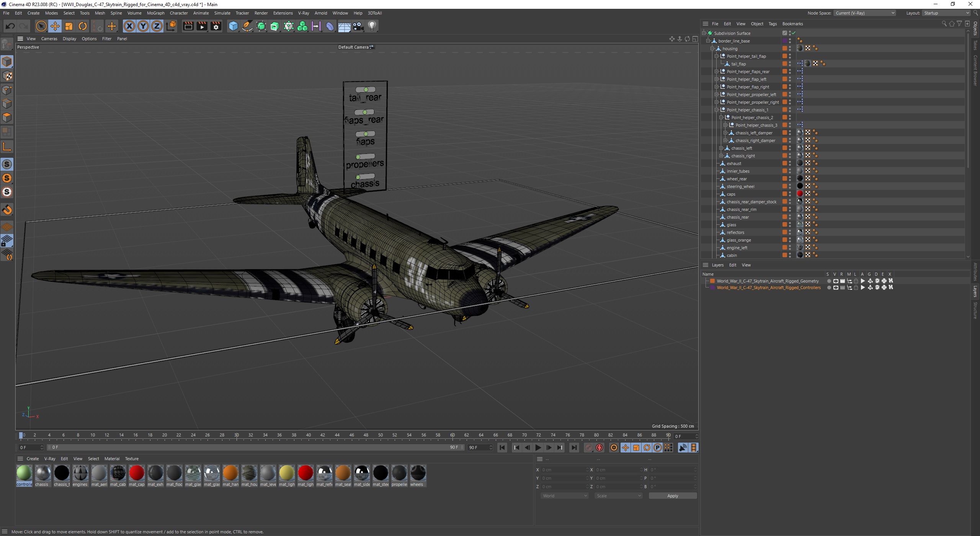Viewport: 980px width, 536px height.
Task: Activate the Rotate tool
Action: [x=83, y=26]
